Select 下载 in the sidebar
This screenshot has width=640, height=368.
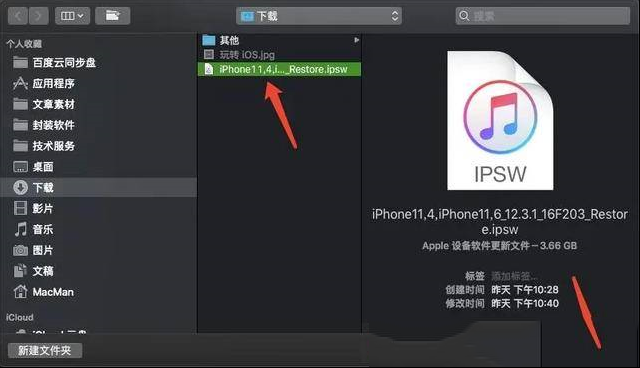(x=98, y=187)
